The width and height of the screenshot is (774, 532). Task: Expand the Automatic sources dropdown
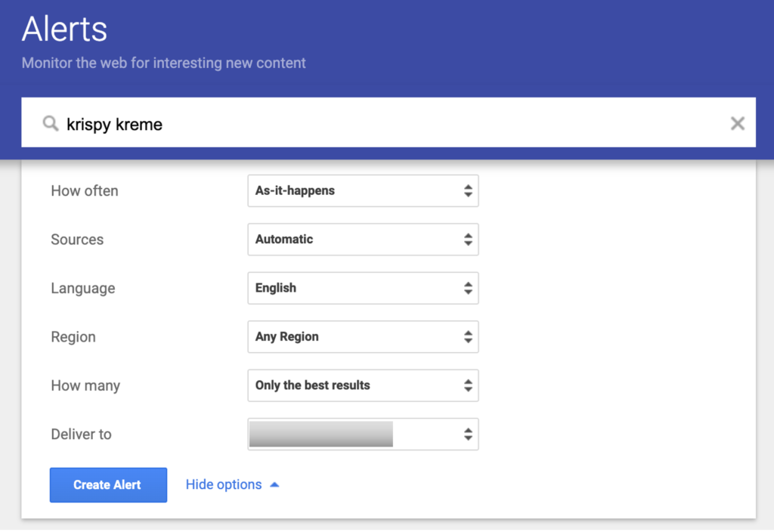(x=363, y=240)
